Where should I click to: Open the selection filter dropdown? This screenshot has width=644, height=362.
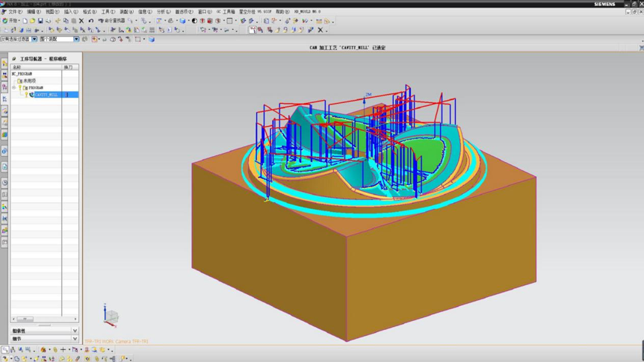pyautogui.click(x=34, y=39)
